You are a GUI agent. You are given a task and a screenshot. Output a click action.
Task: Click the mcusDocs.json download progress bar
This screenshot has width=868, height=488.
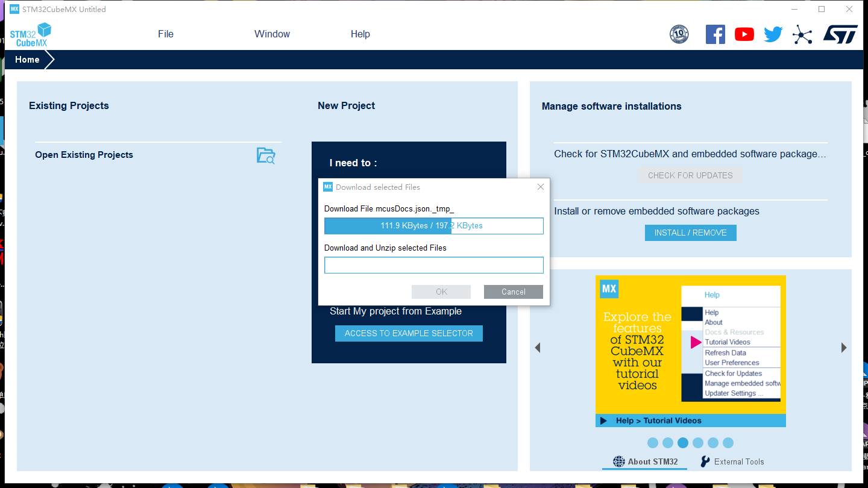point(434,226)
